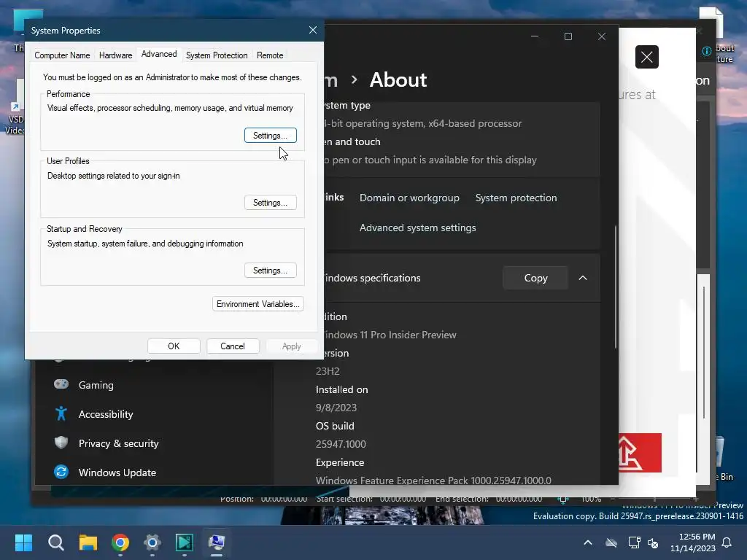
Task: Click the breadcrumb chevron before About
Action: 354,79
